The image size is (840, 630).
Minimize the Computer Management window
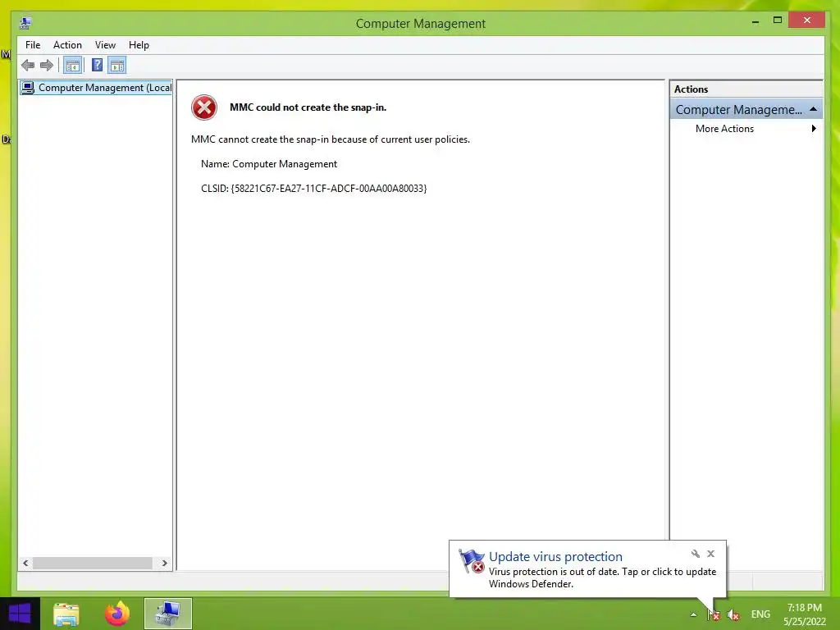pos(756,21)
